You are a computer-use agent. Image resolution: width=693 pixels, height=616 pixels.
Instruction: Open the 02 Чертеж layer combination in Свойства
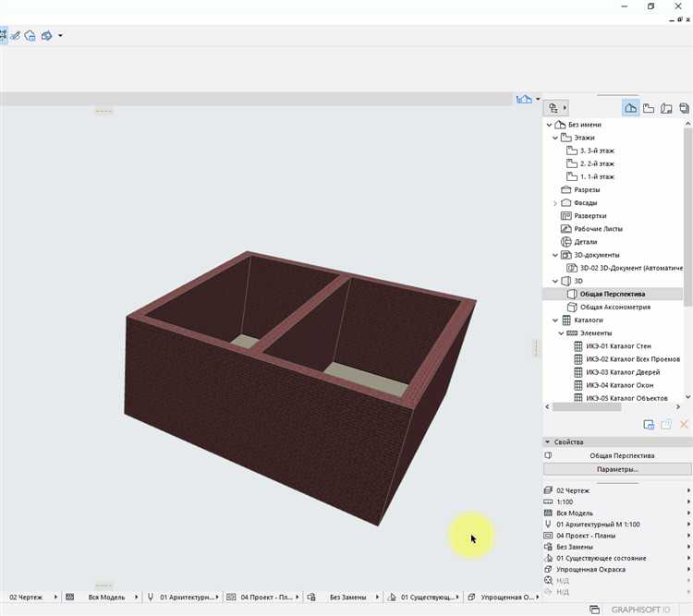(x=617, y=490)
